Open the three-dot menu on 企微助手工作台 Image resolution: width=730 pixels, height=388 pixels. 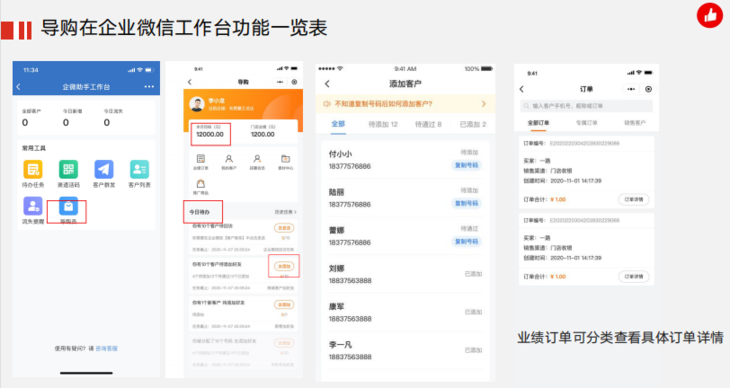[149, 87]
